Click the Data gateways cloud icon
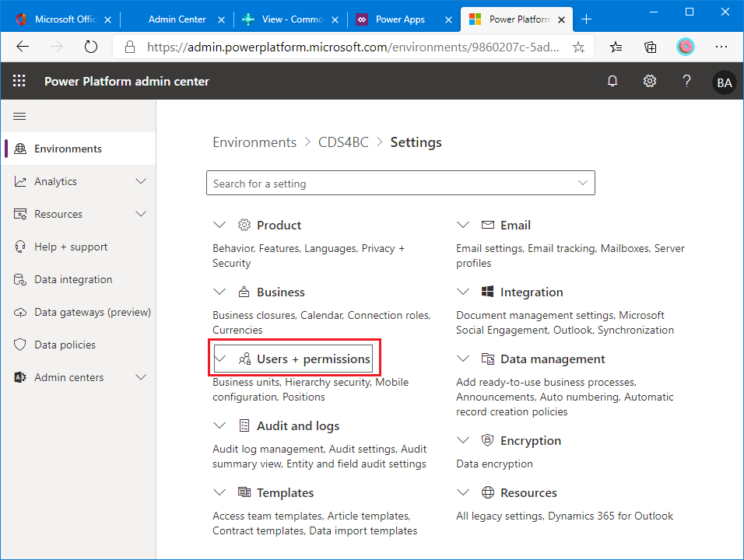The width and height of the screenshot is (744, 560). [x=20, y=313]
